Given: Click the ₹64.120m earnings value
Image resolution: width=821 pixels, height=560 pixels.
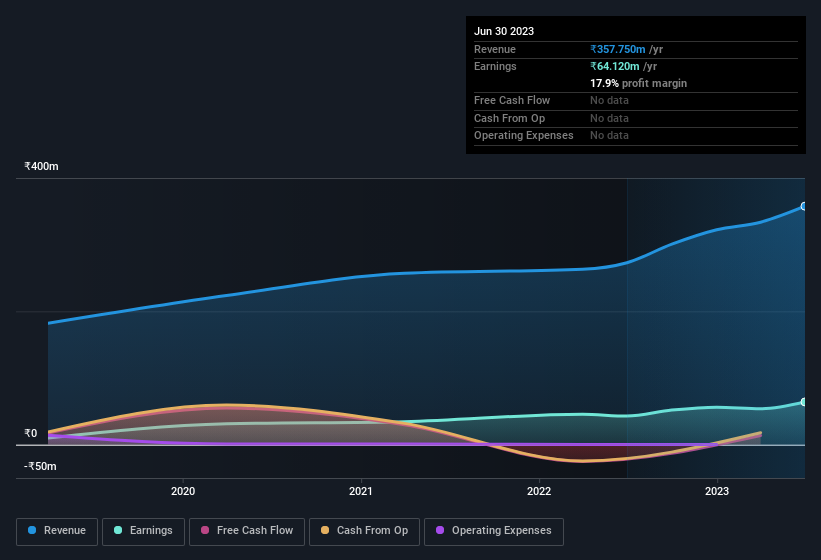Looking at the screenshot, I should [615, 66].
